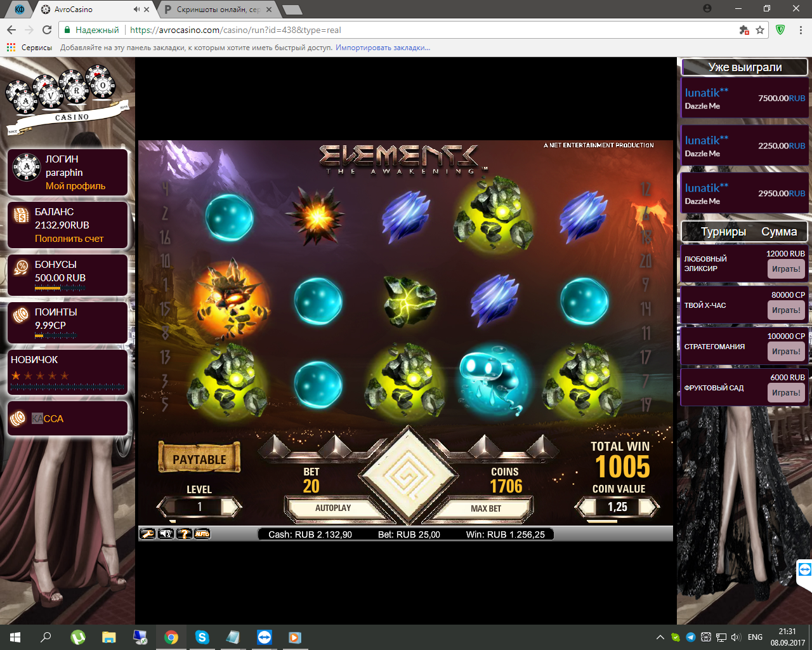
Task: Close the Скриншоты онлайн tab
Action: point(269,10)
